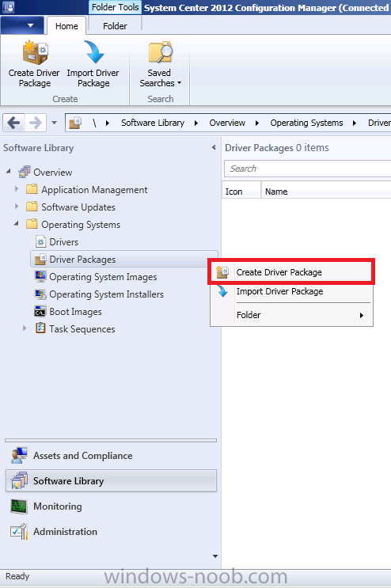Click the Overview node icon in tree
This screenshot has width=391, height=588.
pos(25,172)
